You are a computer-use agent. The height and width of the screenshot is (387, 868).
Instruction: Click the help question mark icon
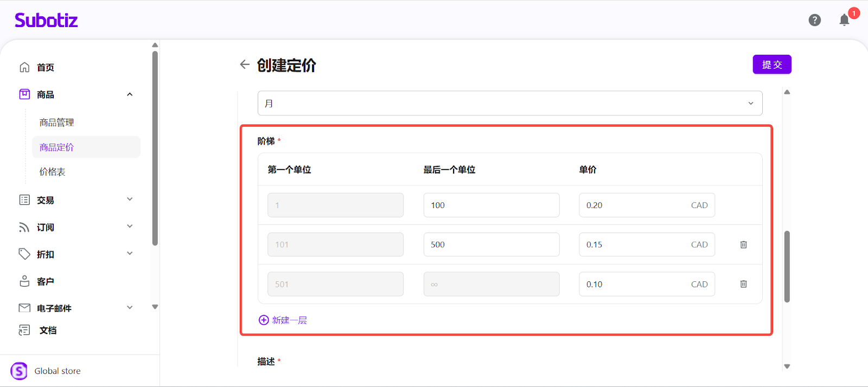pyautogui.click(x=814, y=20)
